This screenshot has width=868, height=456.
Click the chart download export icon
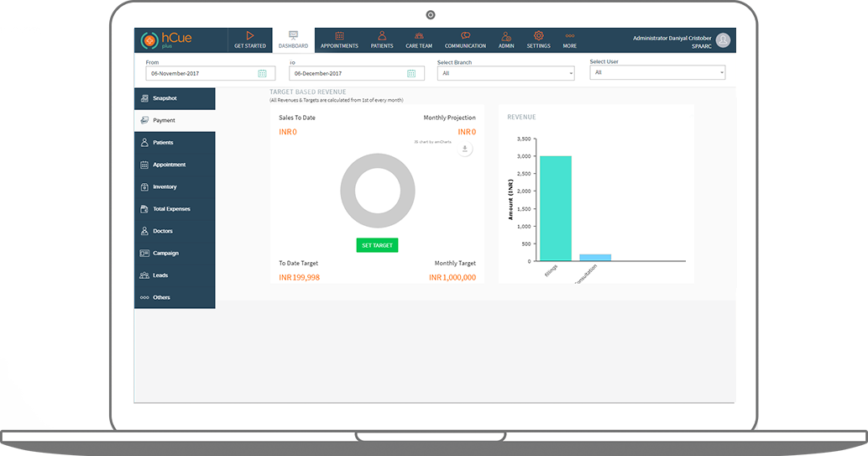465,149
